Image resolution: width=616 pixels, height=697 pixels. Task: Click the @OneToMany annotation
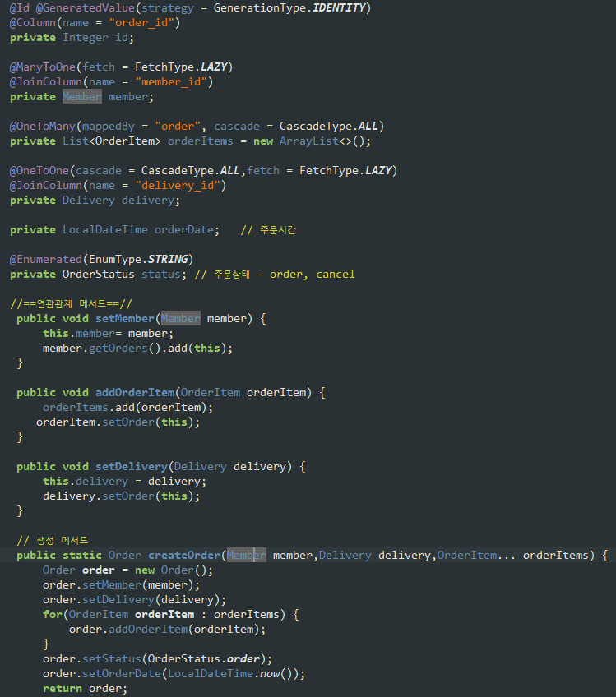(x=43, y=127)
